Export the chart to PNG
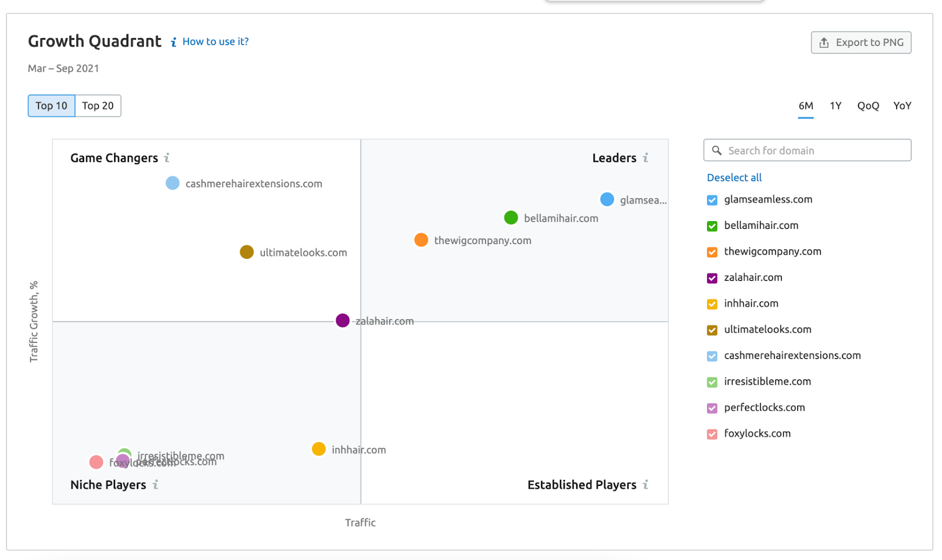Image resolution: width=942 pixels, height=560 pixels. 861,42
